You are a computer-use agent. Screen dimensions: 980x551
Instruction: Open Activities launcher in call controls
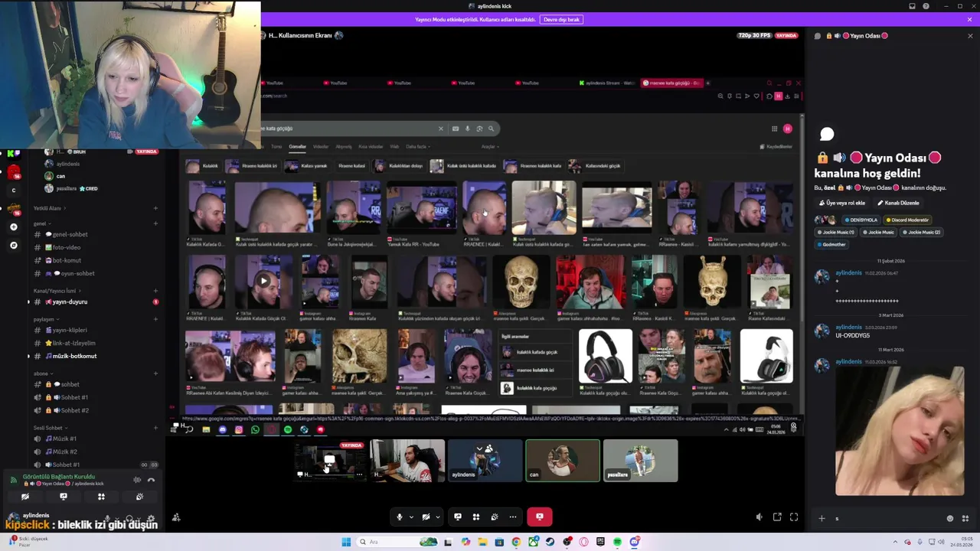pos(476,517)
